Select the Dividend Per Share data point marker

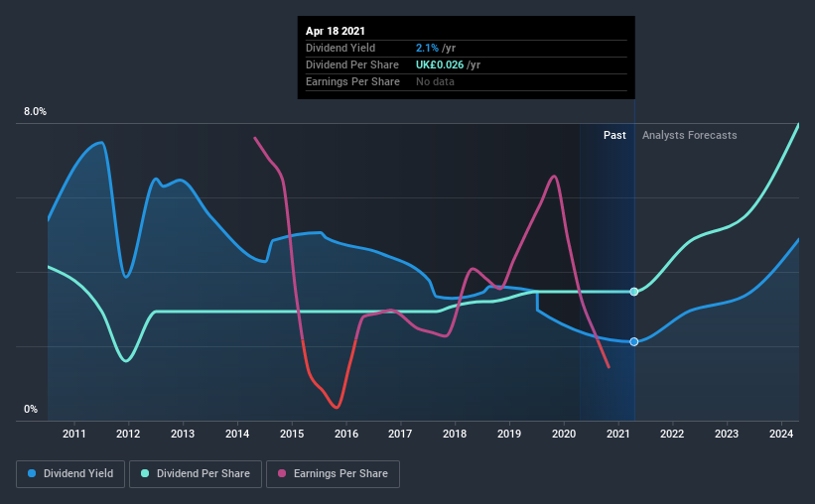click(634, 292)
